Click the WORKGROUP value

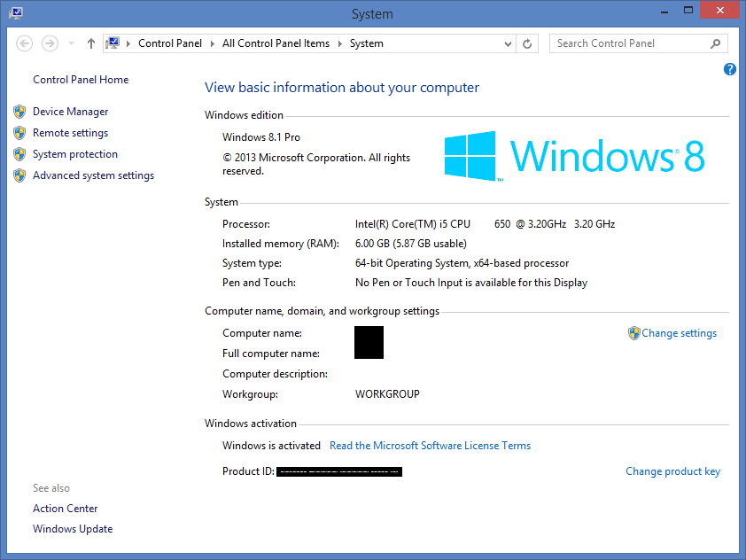coord(387,394)
